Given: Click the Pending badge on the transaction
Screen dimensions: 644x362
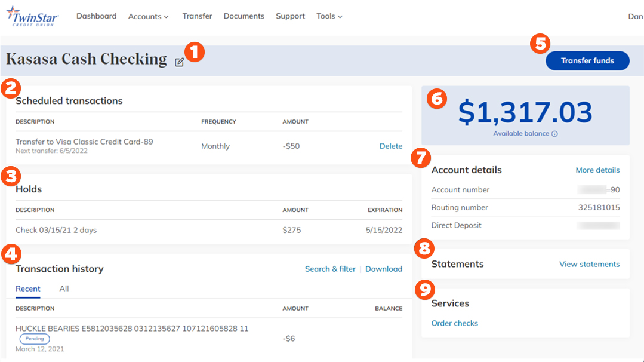Looking at the screenshot, I should pos(35,339).
